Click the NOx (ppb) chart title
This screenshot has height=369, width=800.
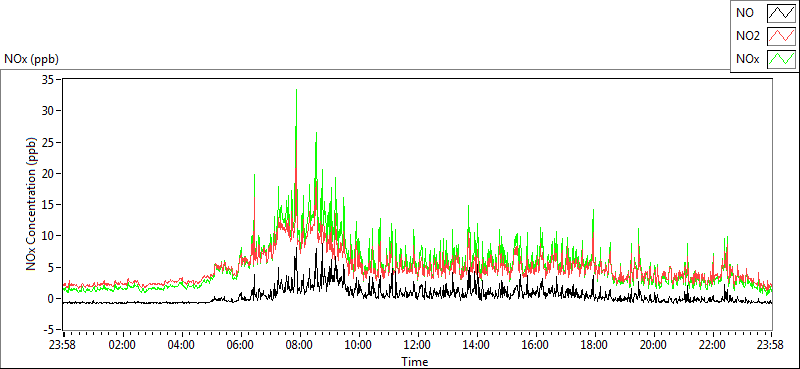pyautogui.click(x=31, y=59)
